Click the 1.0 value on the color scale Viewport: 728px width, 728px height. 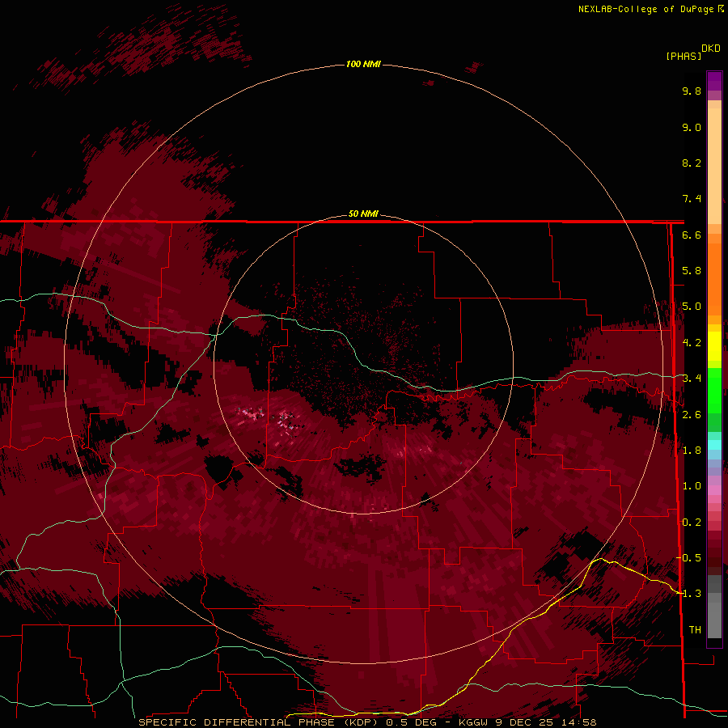pos(692,486)
